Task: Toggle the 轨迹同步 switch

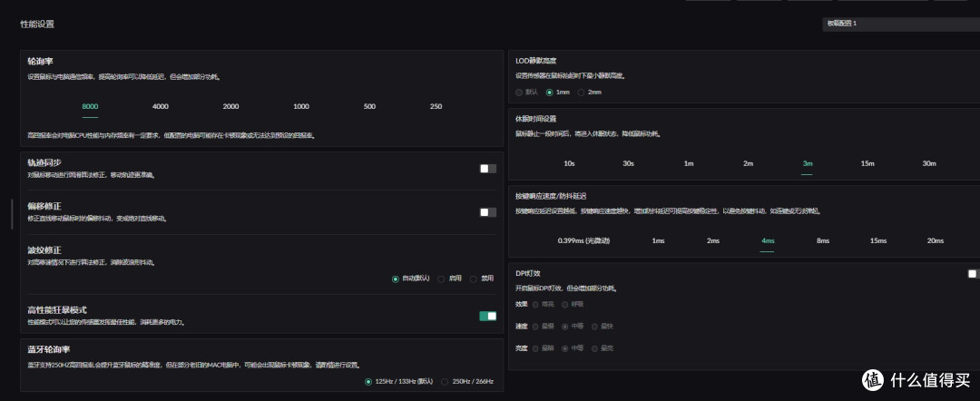Action: (x=487, y=169)
